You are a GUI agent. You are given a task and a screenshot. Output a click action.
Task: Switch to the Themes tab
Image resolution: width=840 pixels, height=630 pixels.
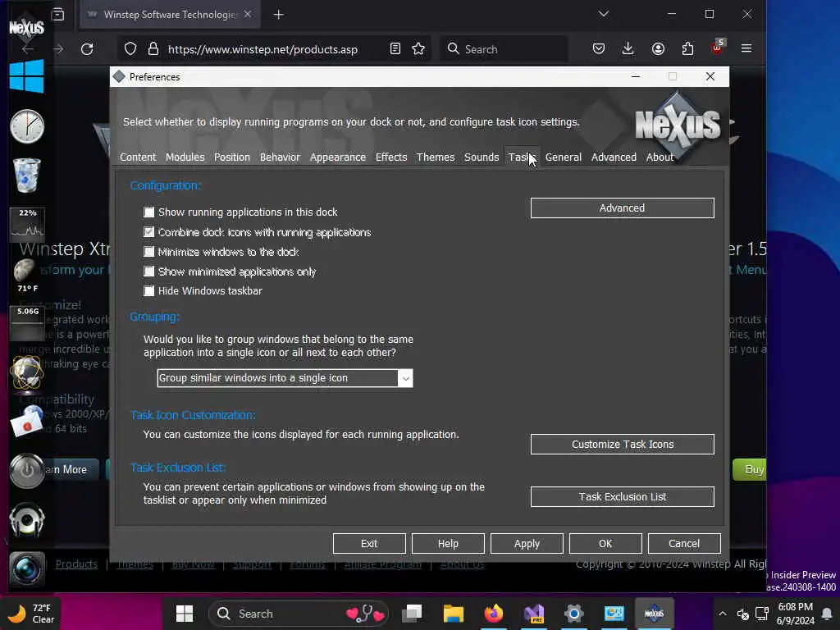[435, 157]
